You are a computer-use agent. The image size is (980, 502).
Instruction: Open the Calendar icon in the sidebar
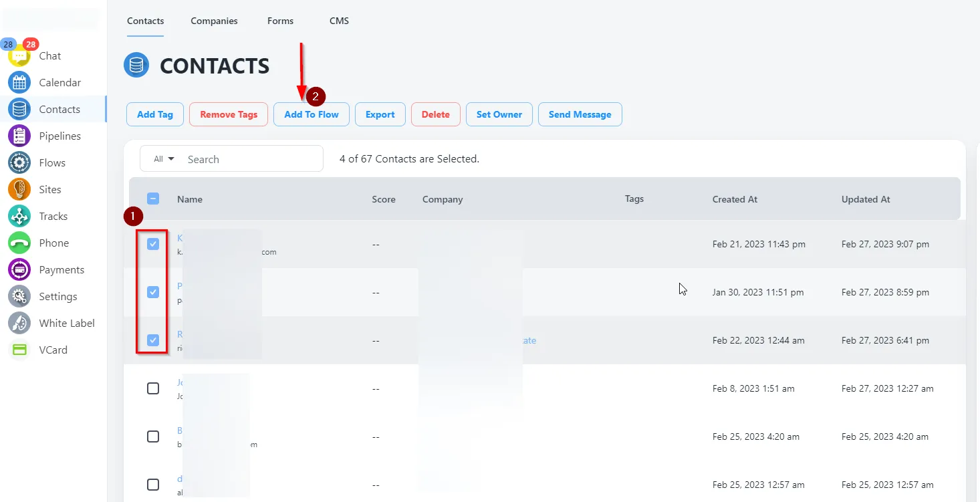(19, 83)
